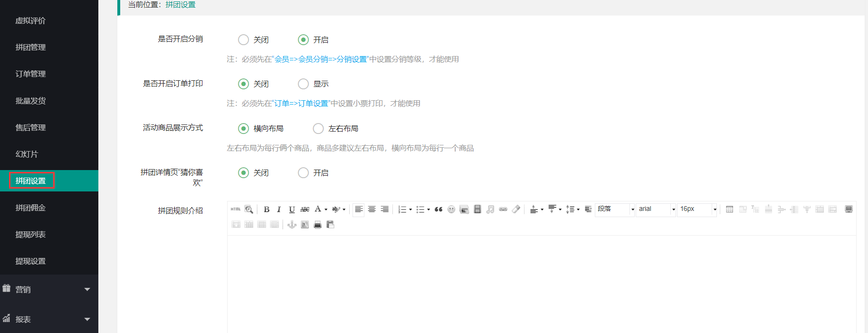This screenshot has width=868, height=333.
Task: Select 关闭 for 是否开启分销
Action: (243, 40)
